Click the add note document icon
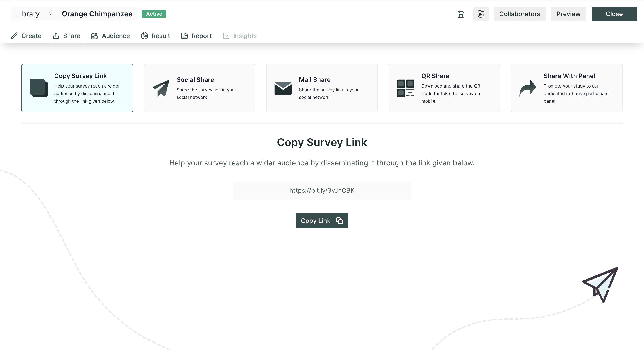Image resolution: width=644 pixels, height=350 pixels. pos(481,14)
